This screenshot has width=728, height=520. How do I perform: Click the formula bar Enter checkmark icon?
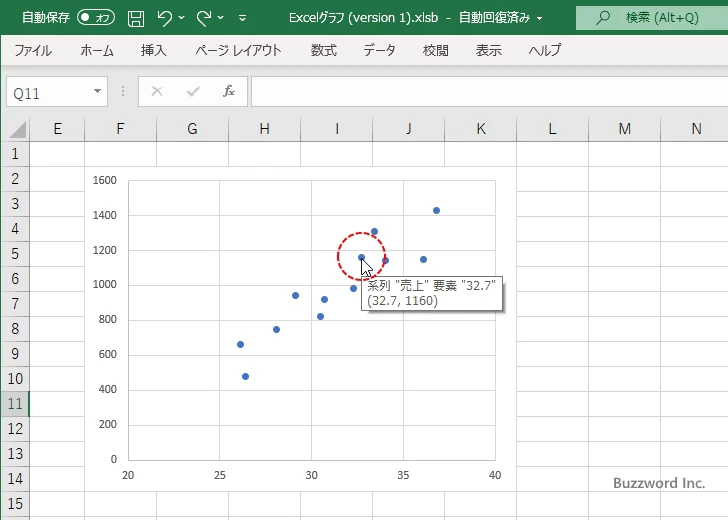pos(193,91)
